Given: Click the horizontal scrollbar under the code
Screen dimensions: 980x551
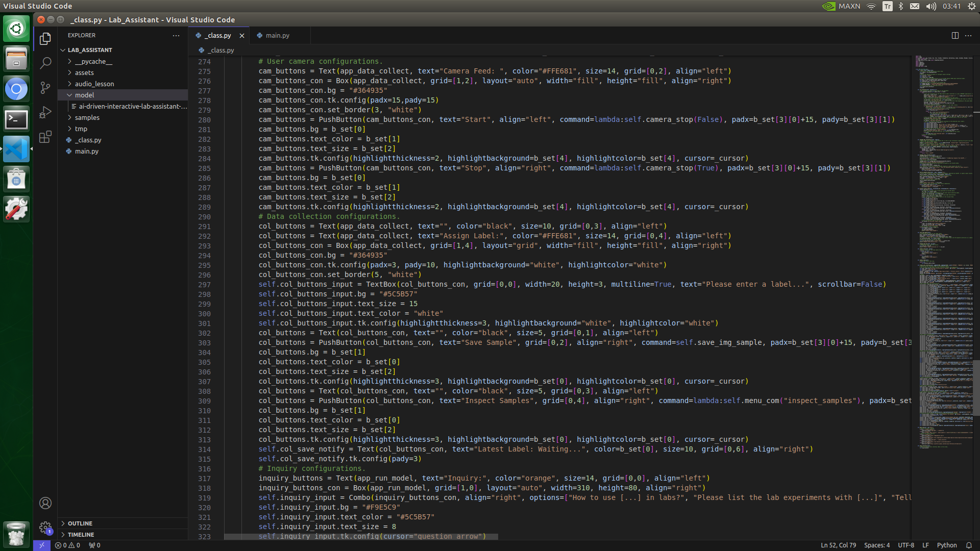Looking at the screenshot, I should [x=361, y=537].
